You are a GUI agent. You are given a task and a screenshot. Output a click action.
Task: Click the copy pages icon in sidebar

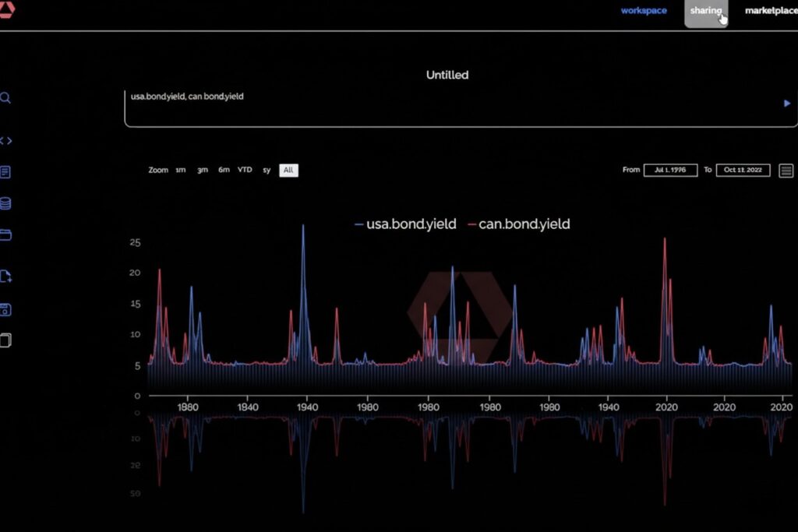5,340
